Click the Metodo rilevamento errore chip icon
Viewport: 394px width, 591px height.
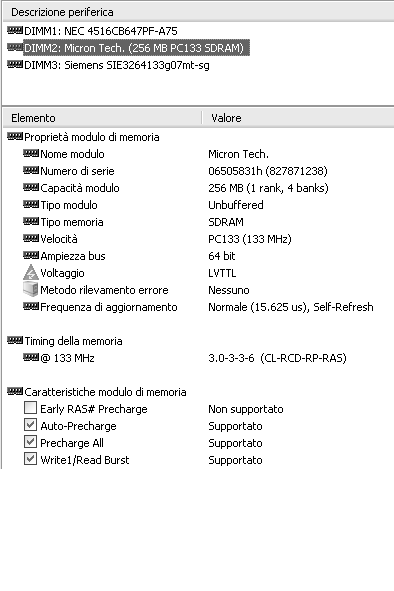pyautogui.click(x=31, y=289)
